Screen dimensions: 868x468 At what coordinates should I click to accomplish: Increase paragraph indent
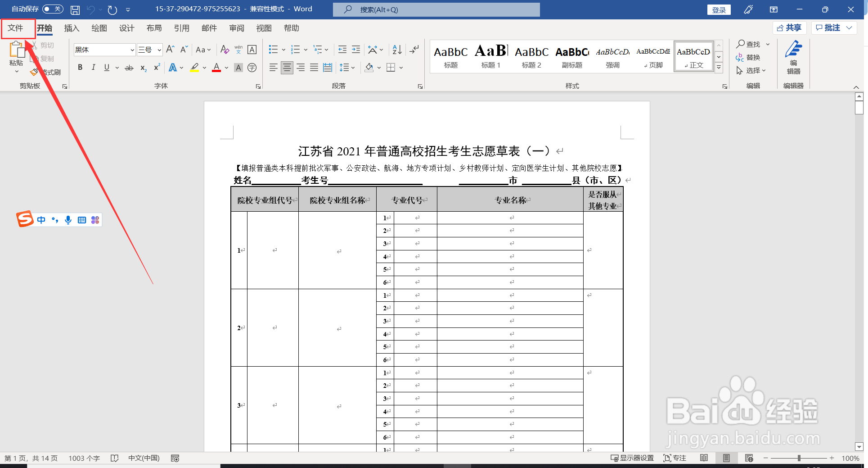[x=356, y=49]
